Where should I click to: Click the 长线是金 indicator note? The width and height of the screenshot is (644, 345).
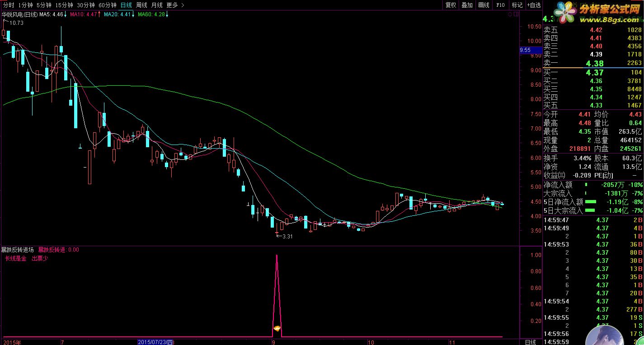(x=16, y=258)
